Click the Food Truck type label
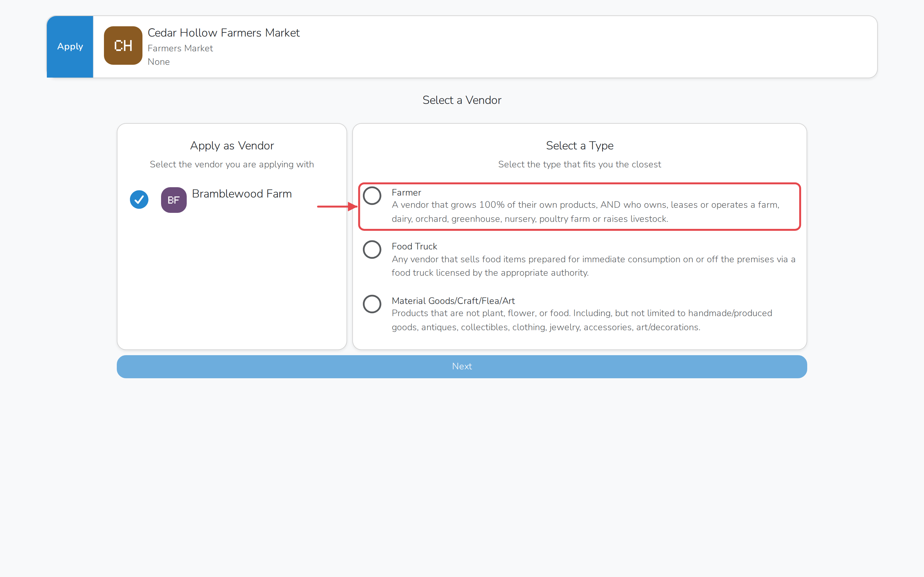The image size is (924, 577). tap(414, 247)
